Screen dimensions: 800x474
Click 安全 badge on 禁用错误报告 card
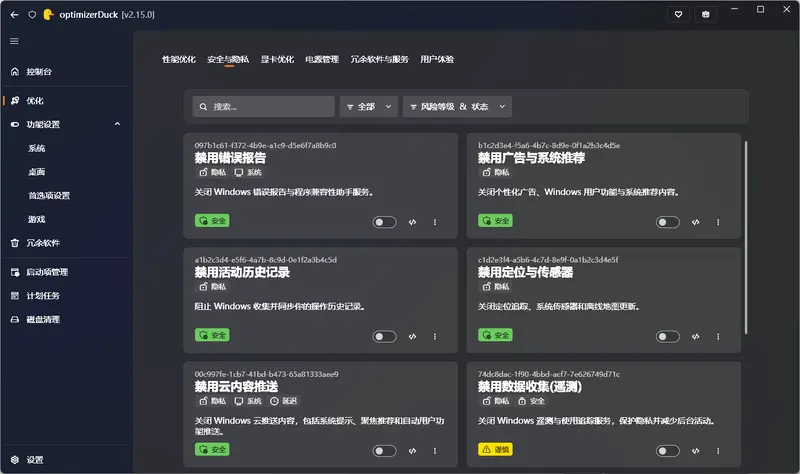[x=212, y=220]
